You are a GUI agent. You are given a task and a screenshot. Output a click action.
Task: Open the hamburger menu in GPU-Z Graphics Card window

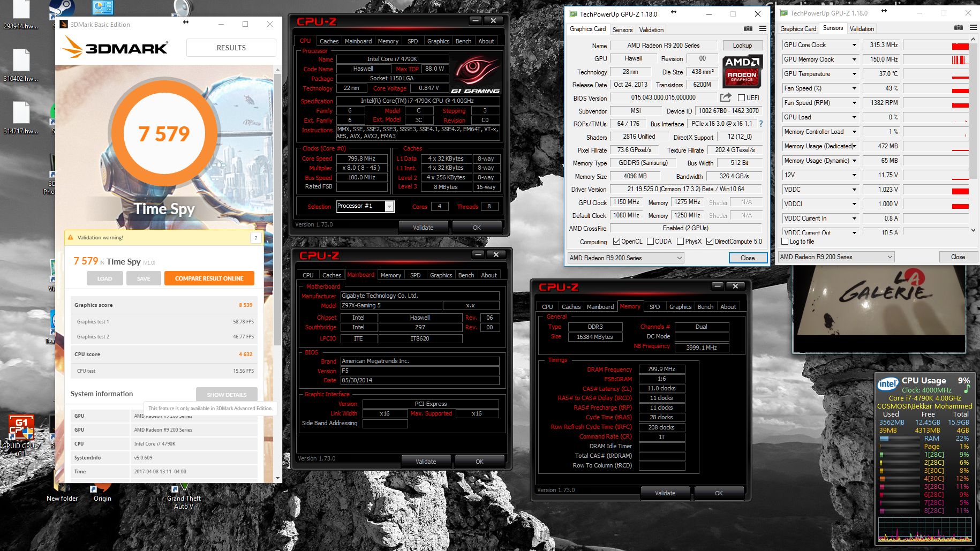click(763, 28)
